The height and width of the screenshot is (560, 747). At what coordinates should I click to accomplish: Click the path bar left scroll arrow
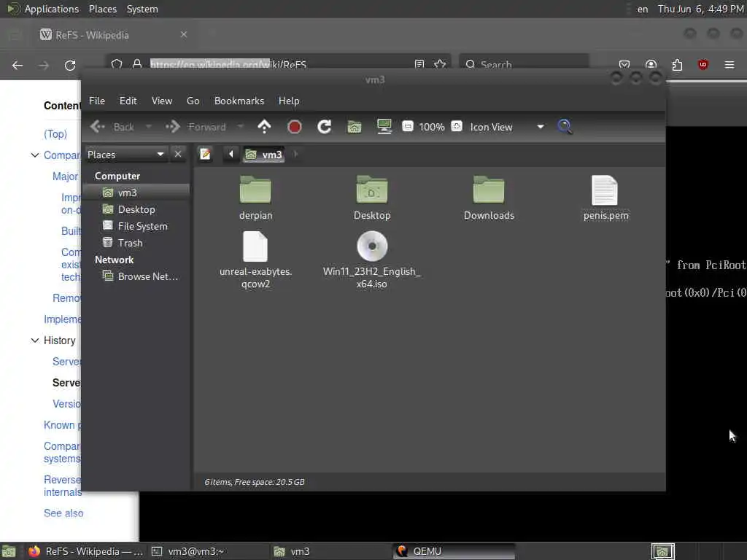(x=231, y=155)
